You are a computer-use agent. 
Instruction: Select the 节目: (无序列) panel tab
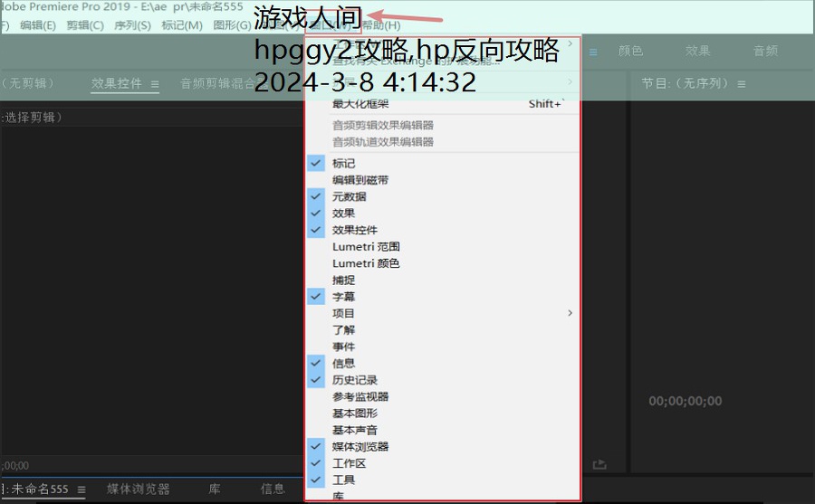click(x=686, y=83)
